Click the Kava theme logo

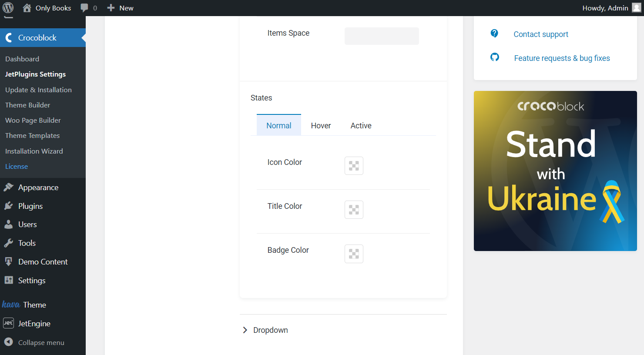[x=11, y=304]
